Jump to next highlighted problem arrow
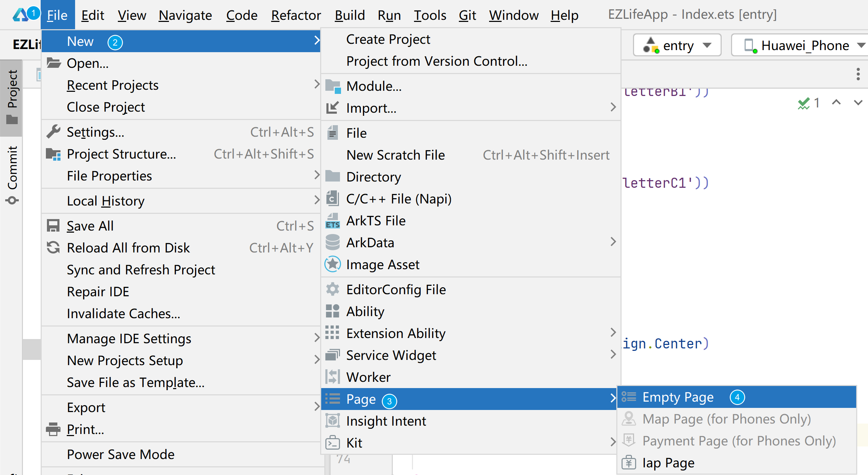Viewport: 868px width, 475px height. (x=858, y=103)
